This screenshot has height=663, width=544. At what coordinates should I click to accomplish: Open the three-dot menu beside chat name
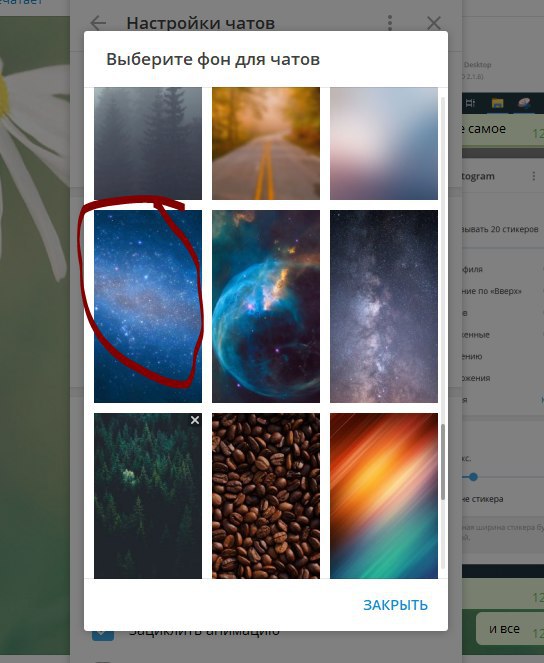pos(534,176)
